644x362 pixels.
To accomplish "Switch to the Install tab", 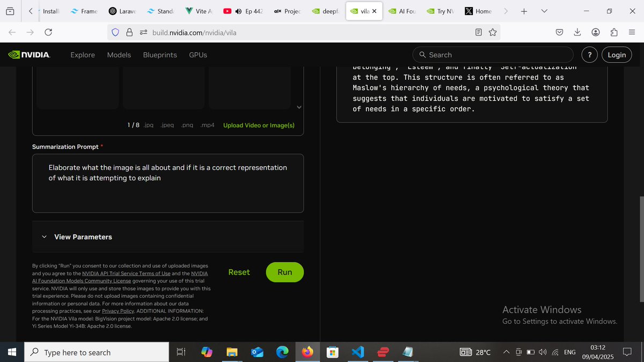I will point(49,11).
